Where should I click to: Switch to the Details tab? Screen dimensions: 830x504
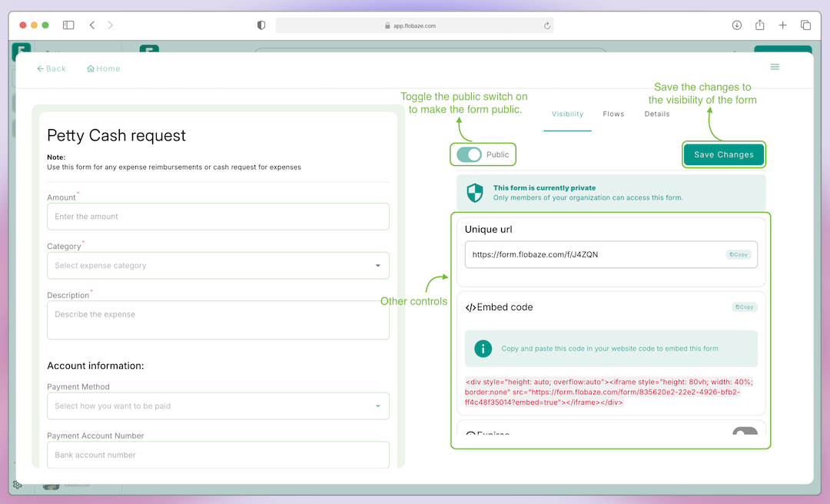pyautogui.click(x=657, y=114)
